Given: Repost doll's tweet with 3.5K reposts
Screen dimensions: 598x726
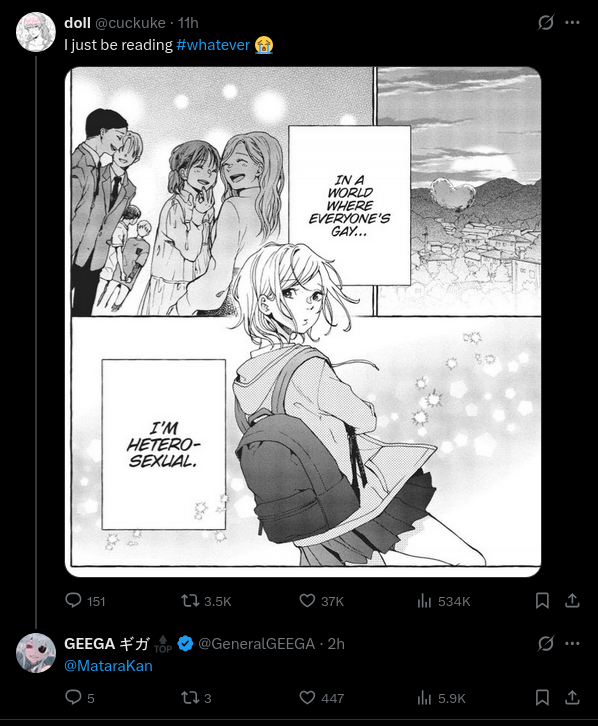Looking at the screenshot, I should click(189, 601).
